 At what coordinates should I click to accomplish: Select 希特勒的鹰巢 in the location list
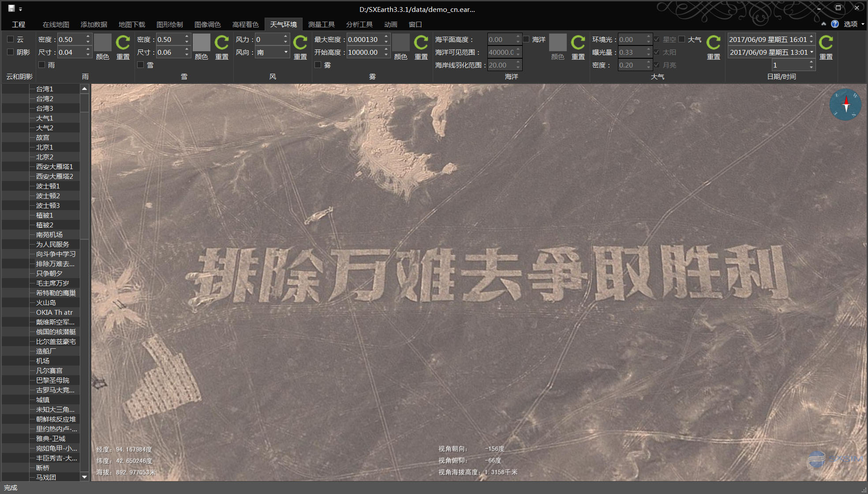pos(56,293)
